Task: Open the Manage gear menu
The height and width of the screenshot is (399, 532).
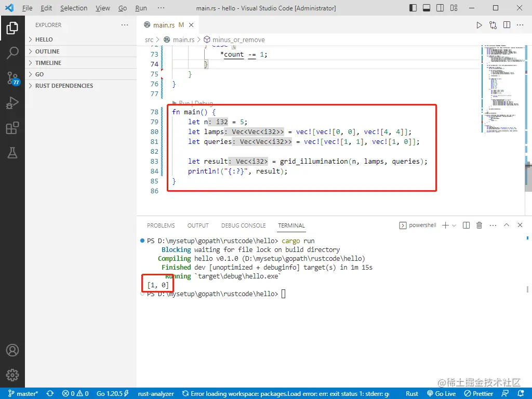Action: pyautogui.click(x=12, y=375)
